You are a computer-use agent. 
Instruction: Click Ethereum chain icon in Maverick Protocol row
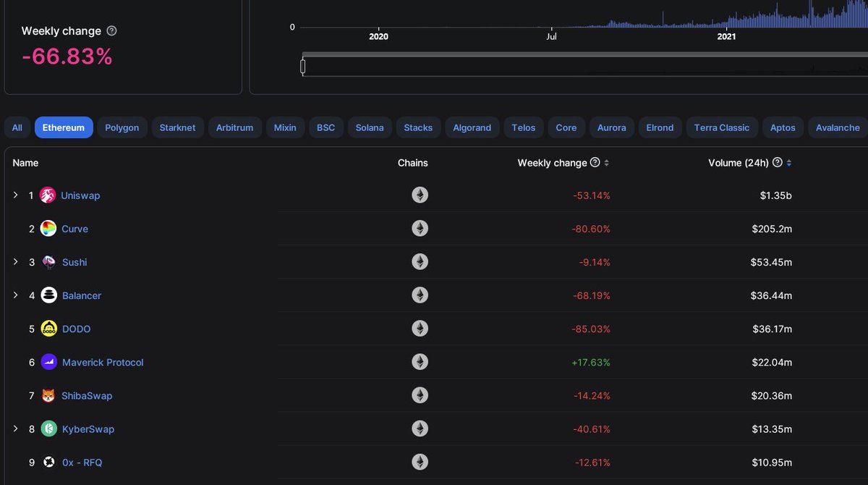[x=420, y=362]
